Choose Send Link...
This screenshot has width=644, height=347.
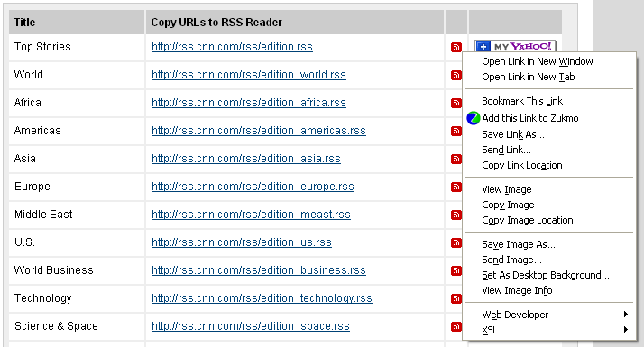pos(548,150)
